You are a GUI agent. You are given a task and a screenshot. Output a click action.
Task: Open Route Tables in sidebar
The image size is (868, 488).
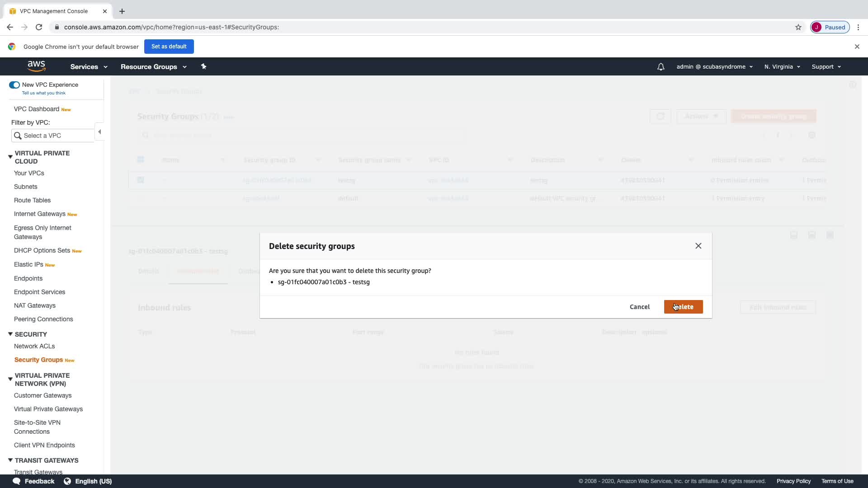[32, 200]
